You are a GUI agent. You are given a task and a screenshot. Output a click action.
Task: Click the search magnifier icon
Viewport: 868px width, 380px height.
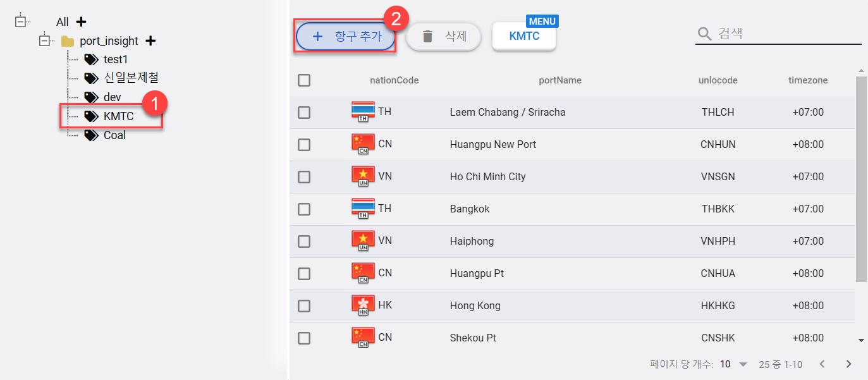pyautogui.click(x=704, y=34)
